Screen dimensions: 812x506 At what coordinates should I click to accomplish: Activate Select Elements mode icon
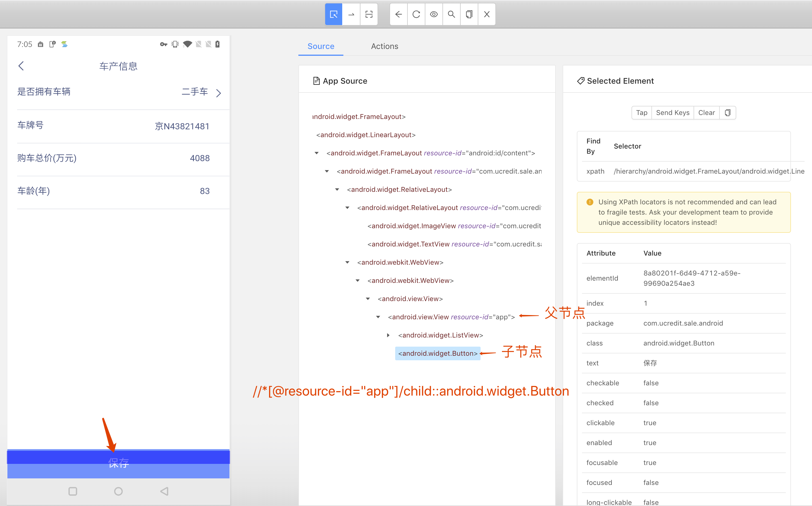pyautogui.click(x=333, y=15)
